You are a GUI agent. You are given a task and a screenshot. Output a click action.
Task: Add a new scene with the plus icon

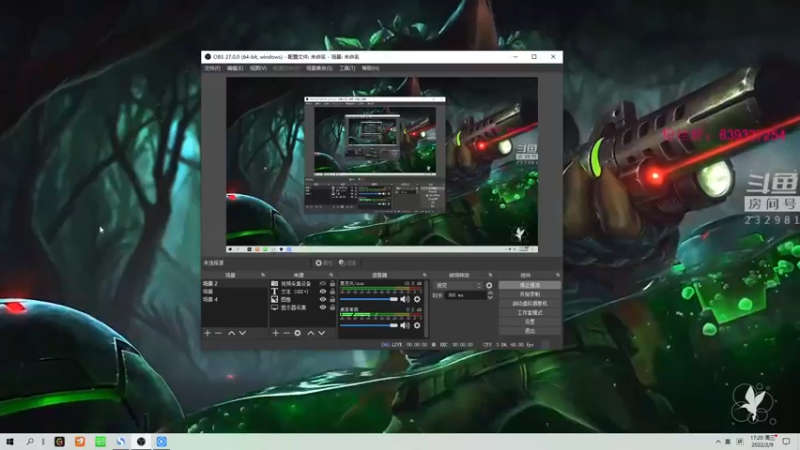(207, 333)
